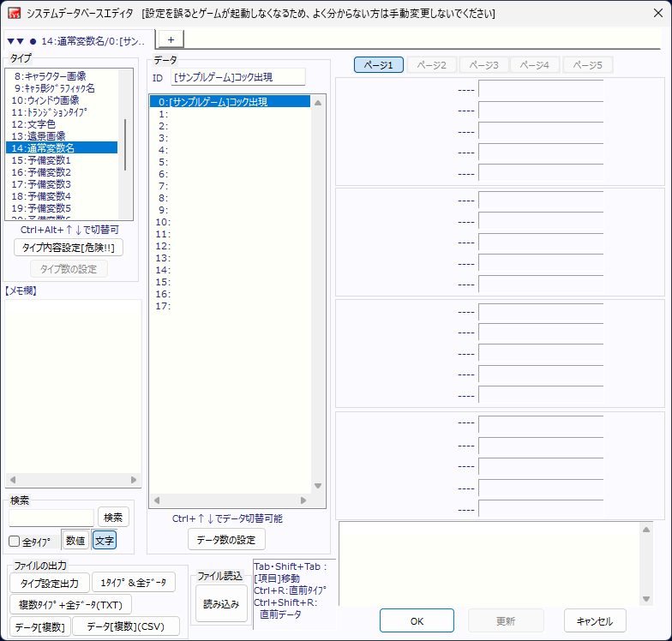The image size is (672, 641).
Task: Click the up arrow of data list scrollbar
Action: (318, 103)
